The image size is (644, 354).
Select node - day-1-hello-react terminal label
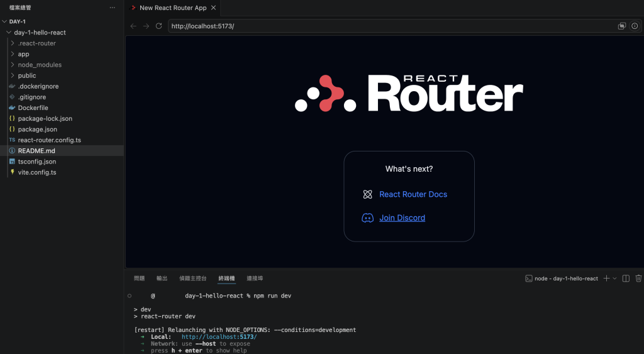point(566,279)
